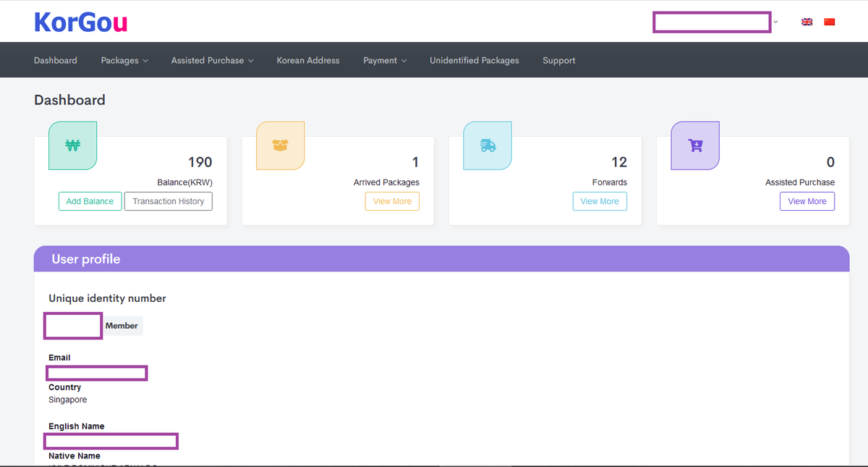
Task: Click the English Name label
Action: pos(77,426)
